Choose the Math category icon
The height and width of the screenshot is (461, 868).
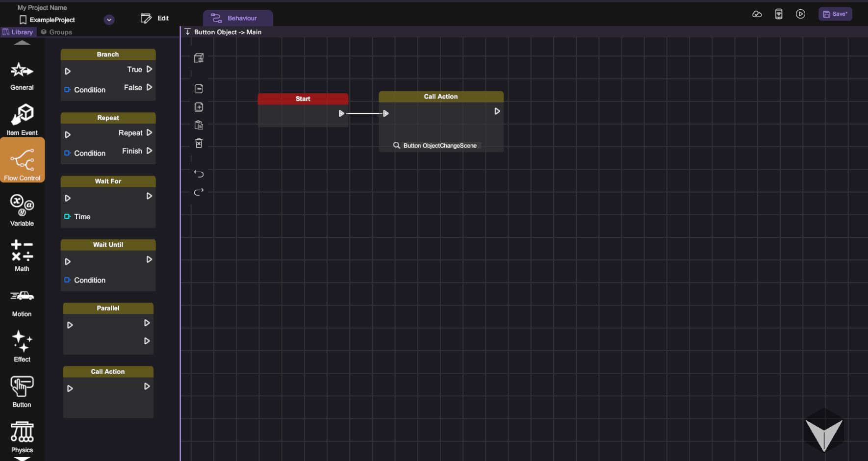click(x=22, y=255)
